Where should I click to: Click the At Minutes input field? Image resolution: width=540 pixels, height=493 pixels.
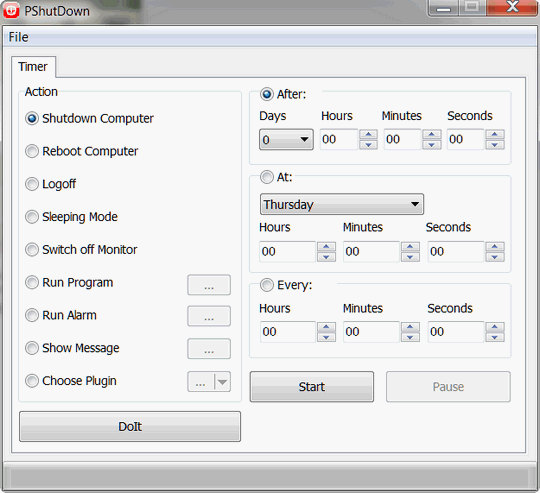coord(371,252)
